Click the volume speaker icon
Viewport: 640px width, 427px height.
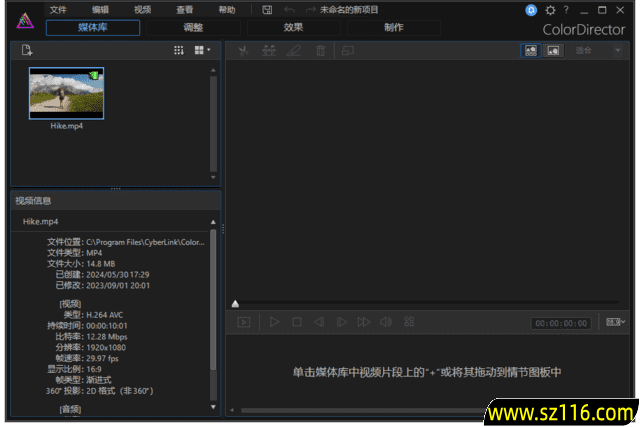pyautogui.click(x=385, y=322)
